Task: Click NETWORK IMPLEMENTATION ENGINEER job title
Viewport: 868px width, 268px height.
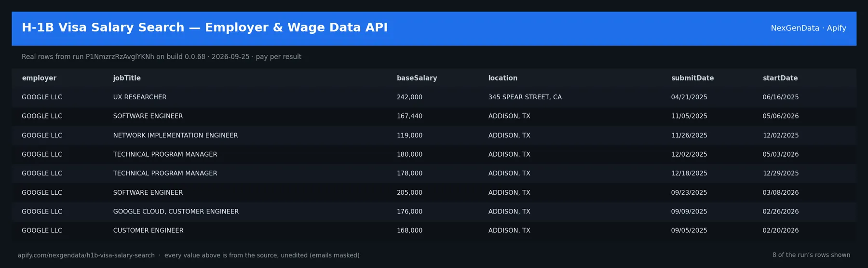Action: [176, 135]
